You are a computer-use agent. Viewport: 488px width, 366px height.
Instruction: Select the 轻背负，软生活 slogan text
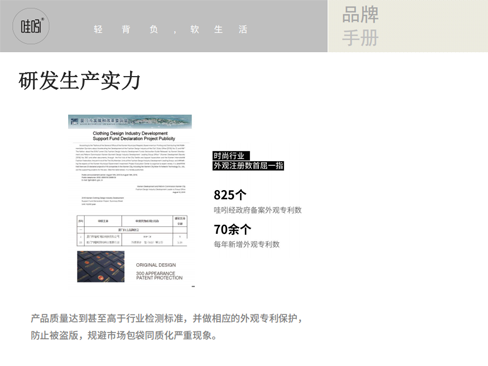tap(170, 29)
